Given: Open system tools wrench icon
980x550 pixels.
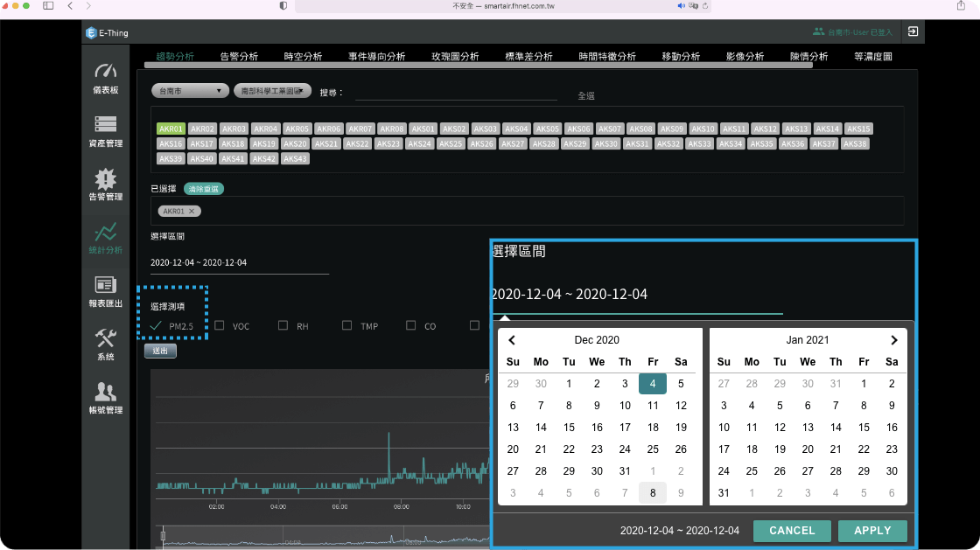Looking at the screenshot, I should point(105,339).
